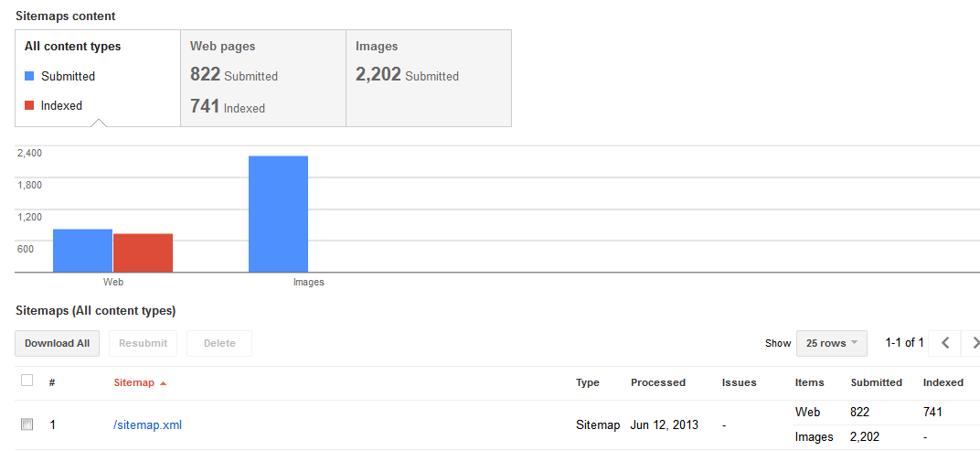The width and height of the screenshot is (980, 451).
Task: Click the blue Web submitted bar
Action: point(82,251)
